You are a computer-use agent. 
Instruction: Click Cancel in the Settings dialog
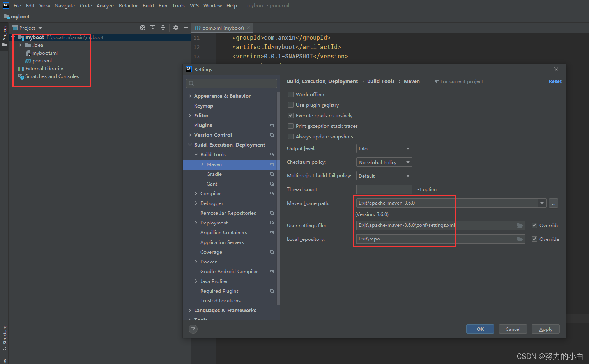pyautogui.click(x=513, y=329)
